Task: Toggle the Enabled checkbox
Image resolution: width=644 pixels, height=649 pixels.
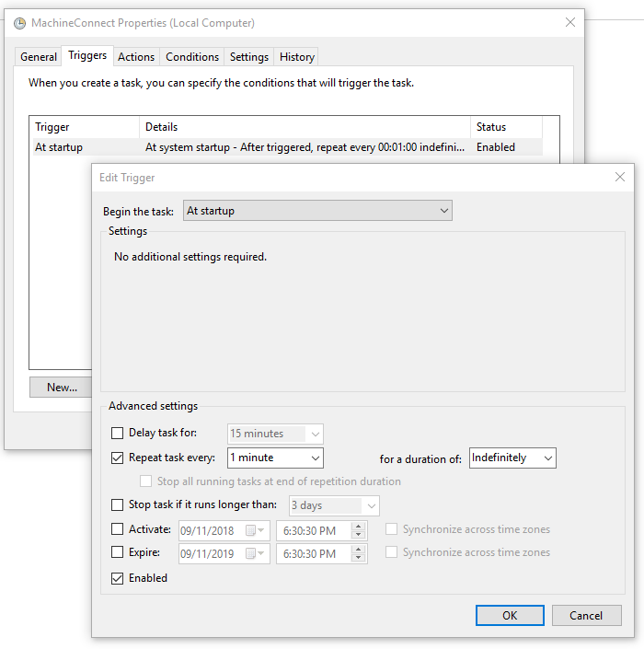Action: (x=117, y=578)
